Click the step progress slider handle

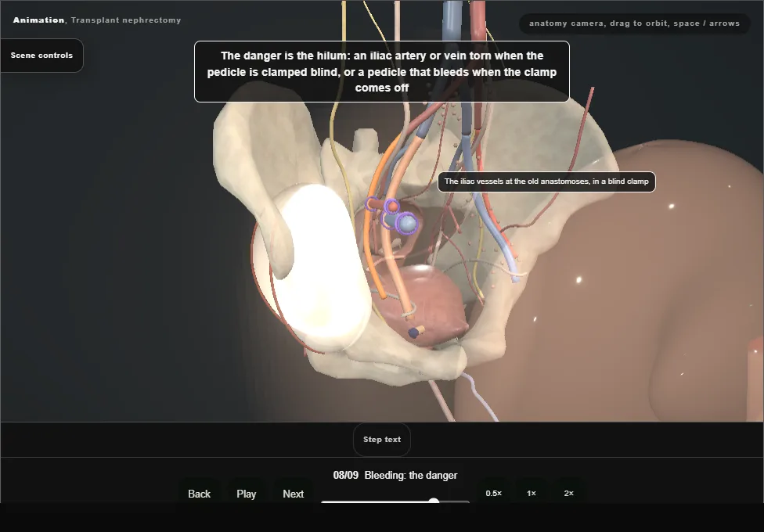click(x=434, y=501)
